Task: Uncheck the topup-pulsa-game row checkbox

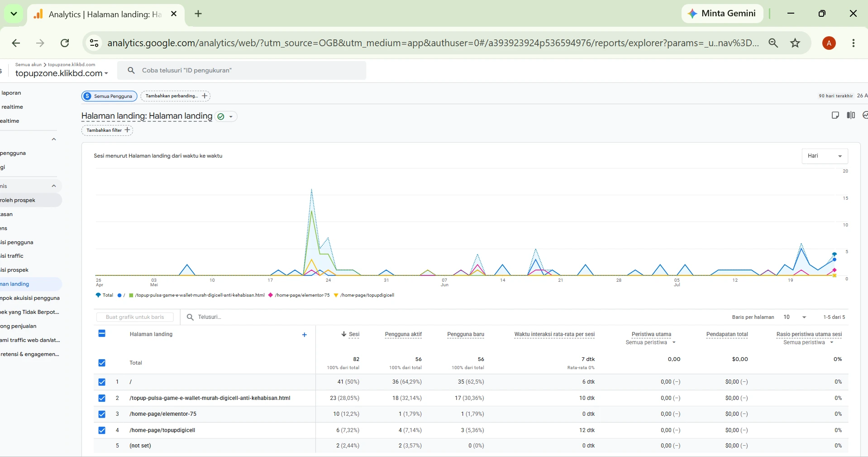Action: click(102, 398)
